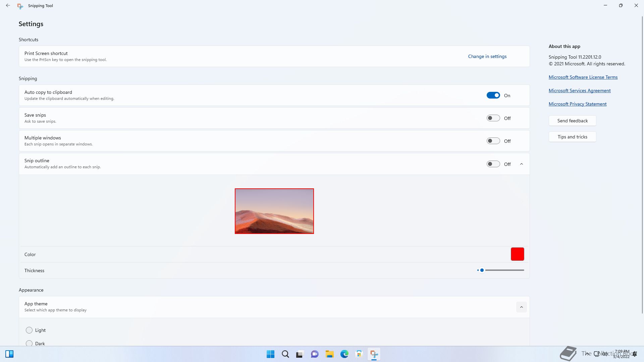Turn on Snip outline toggle

[493, 164]
